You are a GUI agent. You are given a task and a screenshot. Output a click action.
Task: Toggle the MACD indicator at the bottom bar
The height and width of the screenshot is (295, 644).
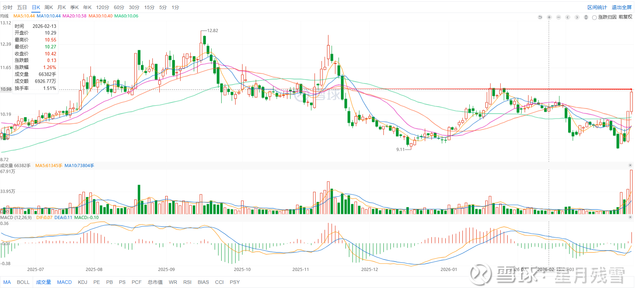pos(64,282)
